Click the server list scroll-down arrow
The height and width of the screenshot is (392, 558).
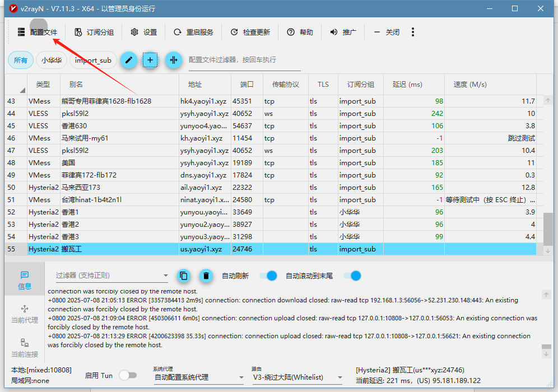pos(548,251)
